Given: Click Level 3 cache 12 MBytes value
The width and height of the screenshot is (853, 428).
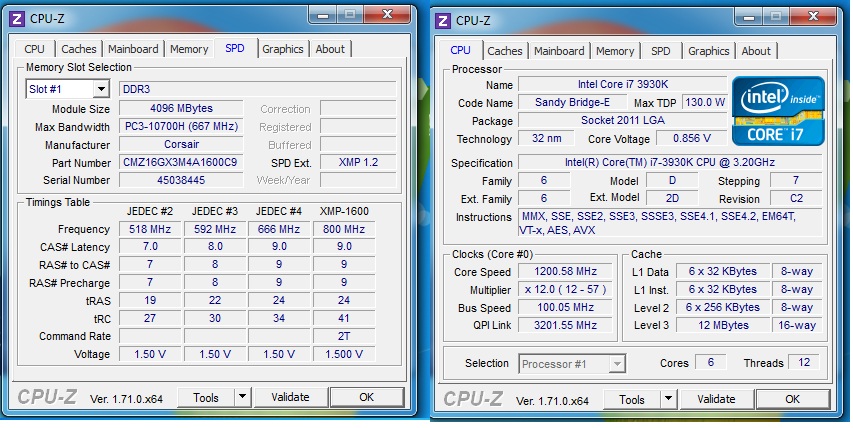Looking at the screenshot, I should pyautogui.click(x=722, y=325).
